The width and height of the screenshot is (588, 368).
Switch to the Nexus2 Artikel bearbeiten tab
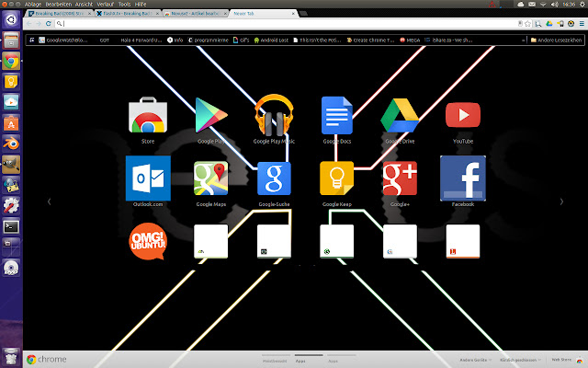(x=195, y=13)
